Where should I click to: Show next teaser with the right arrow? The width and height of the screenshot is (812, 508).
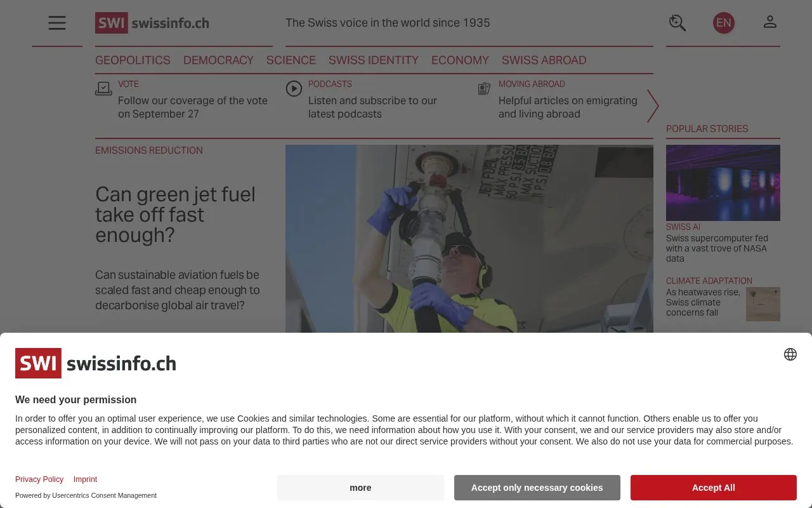pyautogui.click(x=653, y=105)
